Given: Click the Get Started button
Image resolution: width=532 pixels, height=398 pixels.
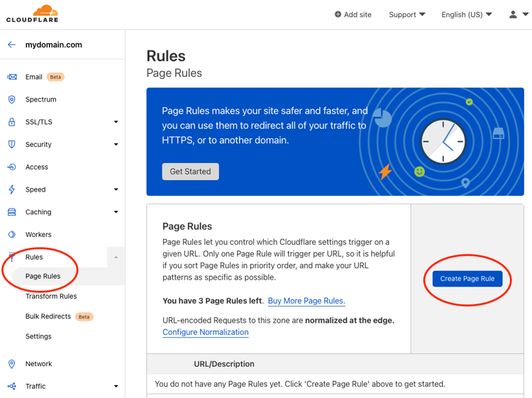Looking at the screenshot, I should (190, 172).
